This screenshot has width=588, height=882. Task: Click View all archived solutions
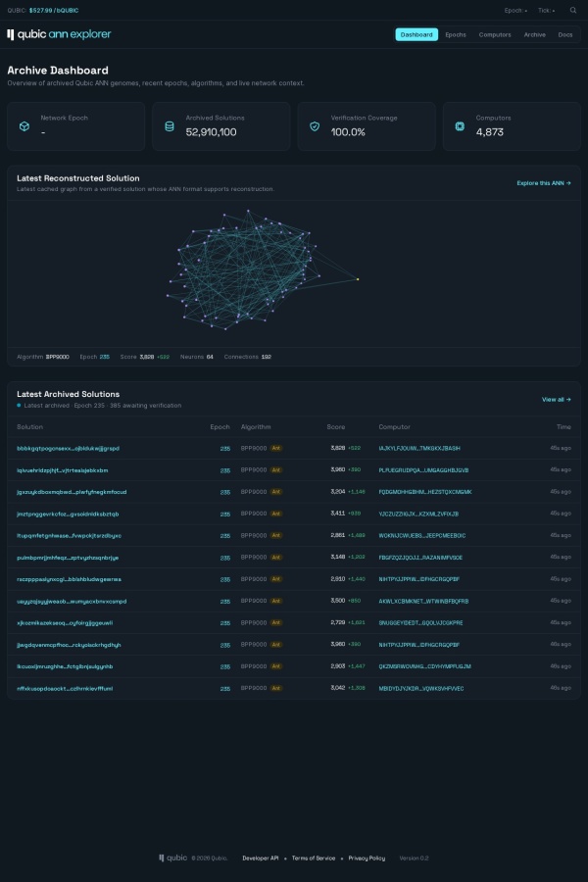click(556, 400)
